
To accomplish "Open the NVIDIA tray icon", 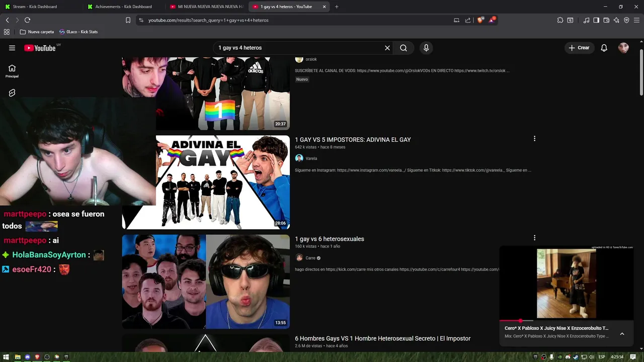I will coord(560,357).
